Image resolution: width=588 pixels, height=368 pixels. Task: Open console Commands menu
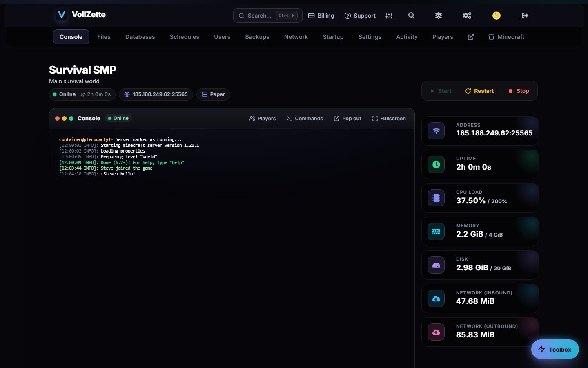pos(305,119)
